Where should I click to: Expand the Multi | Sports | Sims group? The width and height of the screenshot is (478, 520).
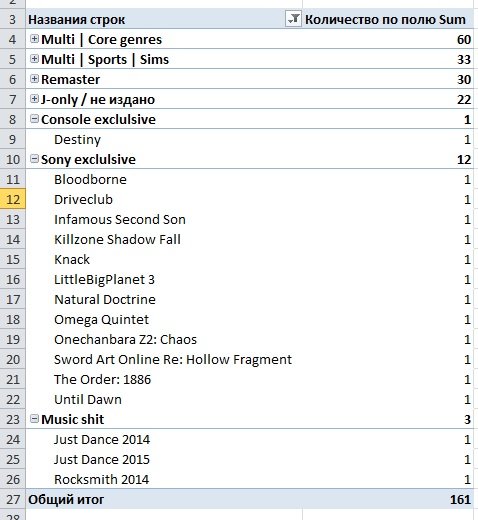pyautogui.click(x=34, y=59)
